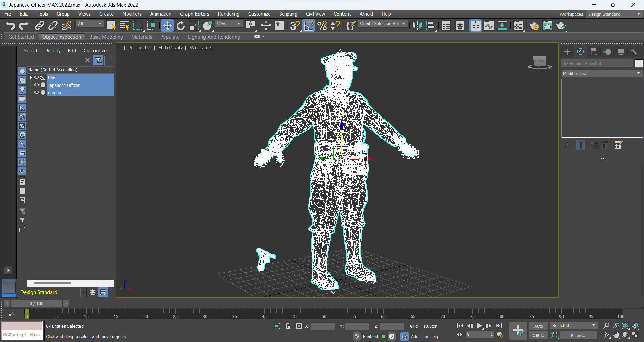This screenshot has height=342, width=644.
Task: Choose the Select and Scale tool
Action: click(194, 26)
